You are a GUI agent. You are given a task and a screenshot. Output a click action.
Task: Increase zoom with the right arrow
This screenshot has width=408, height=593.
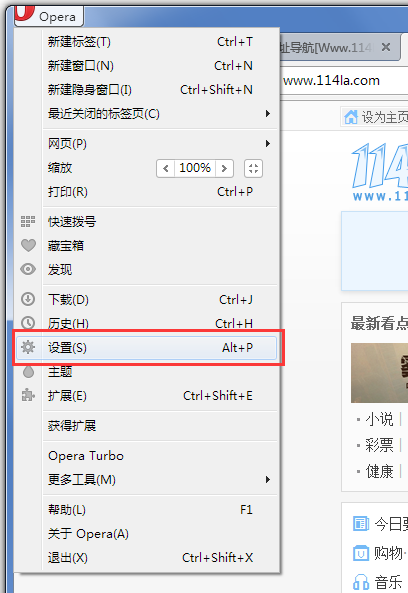point(224,168)
